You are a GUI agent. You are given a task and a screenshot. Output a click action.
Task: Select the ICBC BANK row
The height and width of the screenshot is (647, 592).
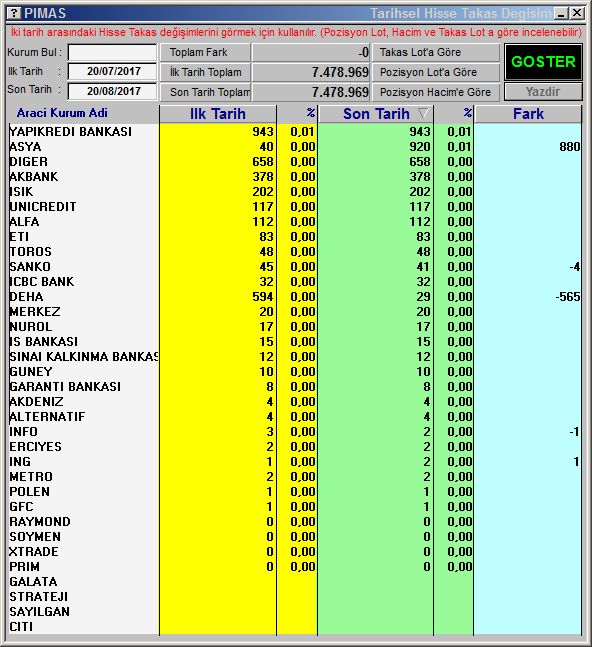tap(295, 281)
